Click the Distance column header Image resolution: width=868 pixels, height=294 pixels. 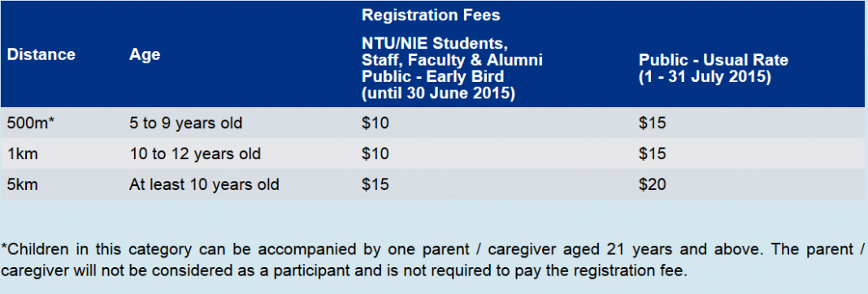(41, 54)
